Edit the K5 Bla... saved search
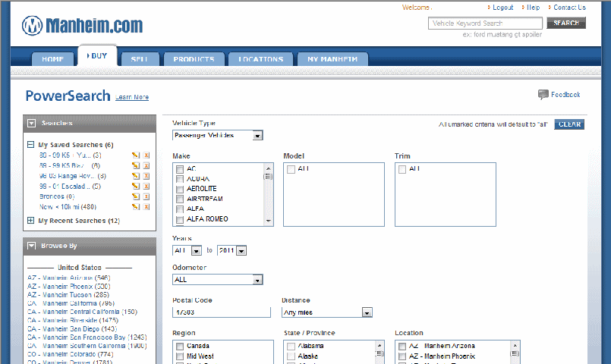The height and width of the screenshot is (364, 611). [x=136, y=165]
